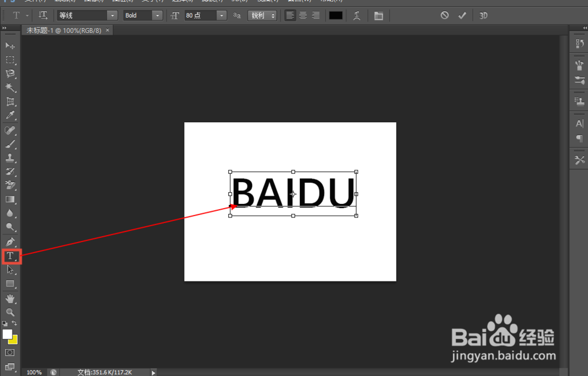Image resolution: width=588 pixels, height=376 pixels.
Task: Toggle the Character and Paragraph panels button
Action: point(379,15)
